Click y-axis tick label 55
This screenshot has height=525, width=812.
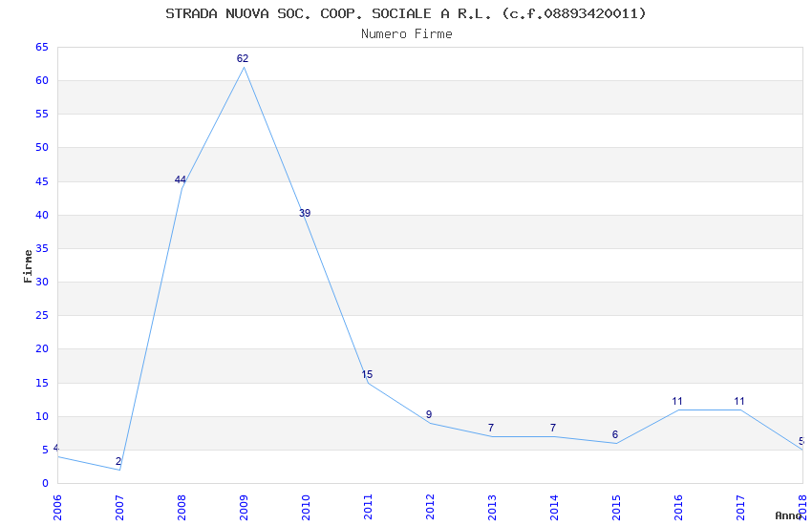click(x=42, y=114)
